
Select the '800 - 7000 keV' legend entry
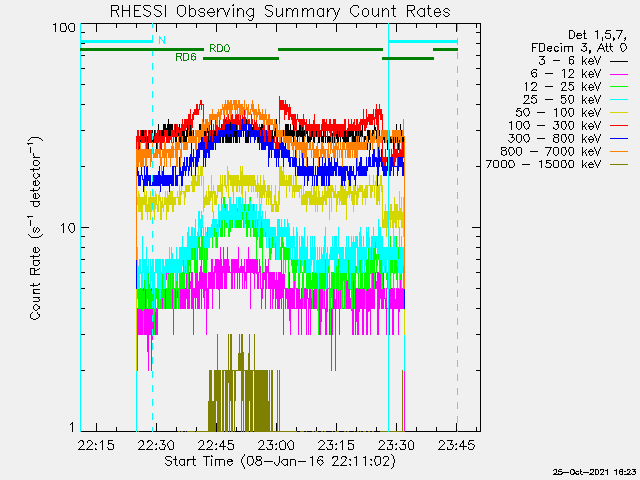coord(564,151)
